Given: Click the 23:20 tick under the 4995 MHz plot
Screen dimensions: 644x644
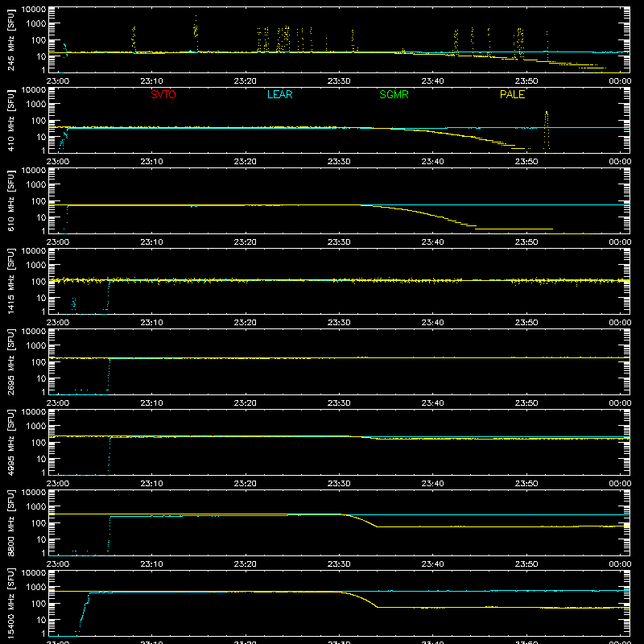Looking at the screenshot, I should [246, 484].
